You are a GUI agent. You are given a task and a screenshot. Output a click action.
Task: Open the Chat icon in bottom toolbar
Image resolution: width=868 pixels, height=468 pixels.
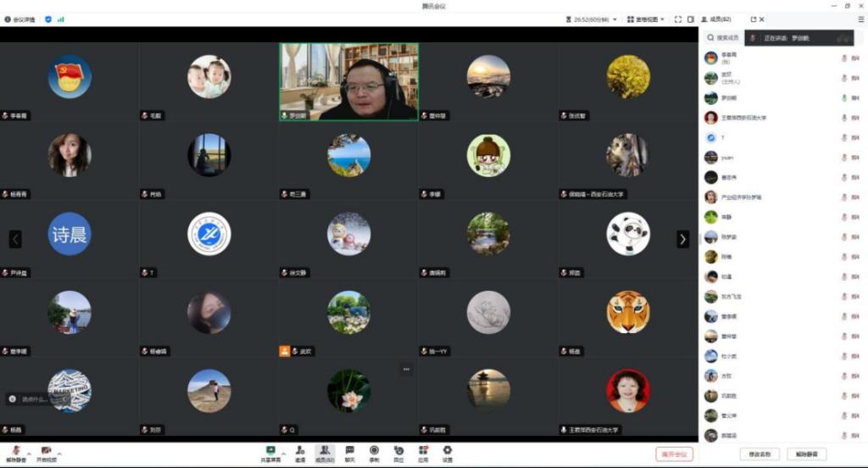pyautogui.click(x=349, y=452)
